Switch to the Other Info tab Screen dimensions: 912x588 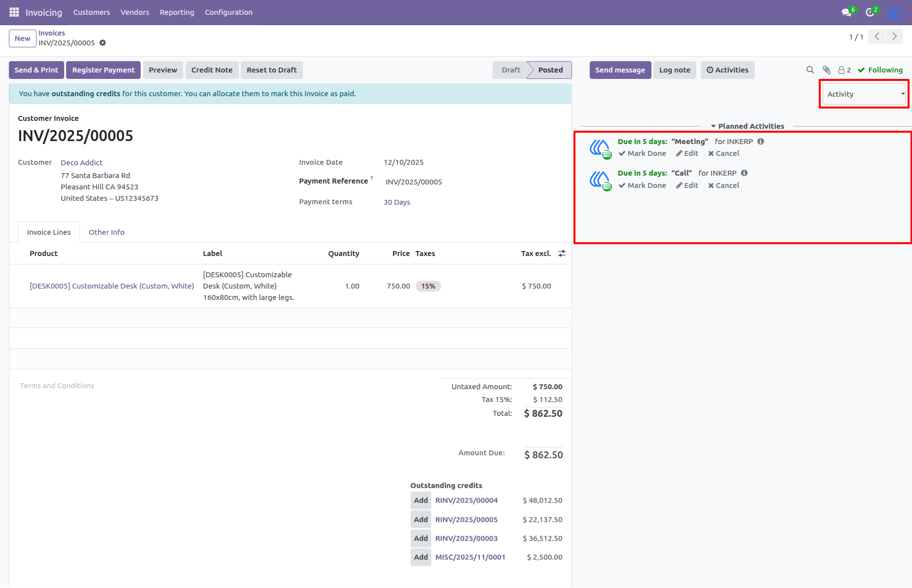click(107, 232)
